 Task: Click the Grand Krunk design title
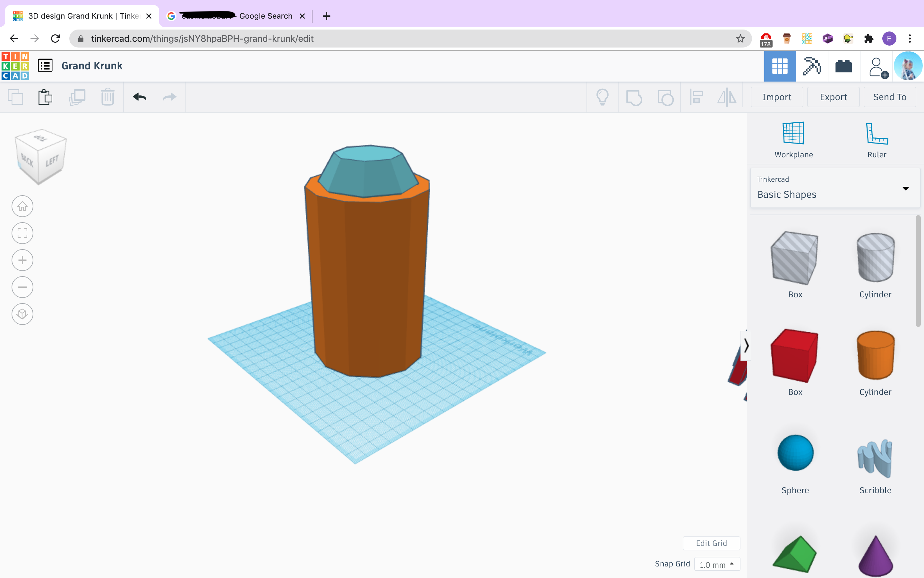click(92, 66)
